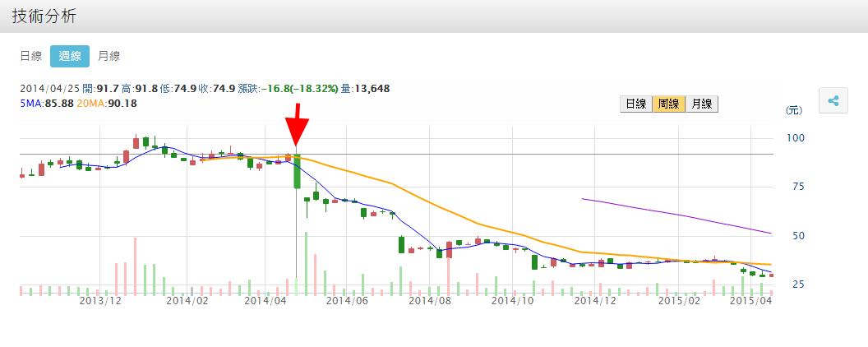This screenshot has height=347, width=868.
Task: Click the 2014/04/25 date text
Action: coord(48,89)
